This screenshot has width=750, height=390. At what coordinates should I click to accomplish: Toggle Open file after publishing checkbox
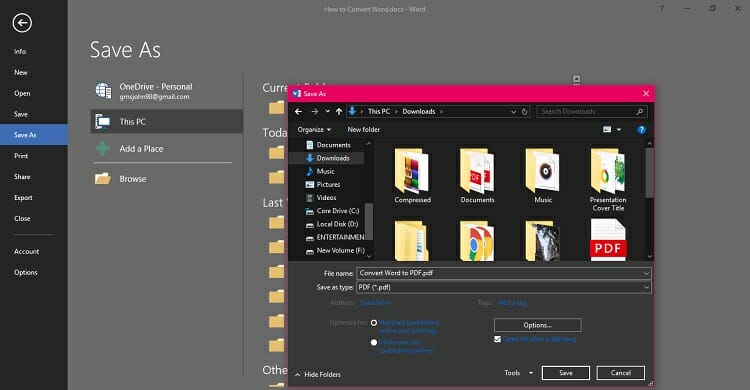click(x=497, y=339)
